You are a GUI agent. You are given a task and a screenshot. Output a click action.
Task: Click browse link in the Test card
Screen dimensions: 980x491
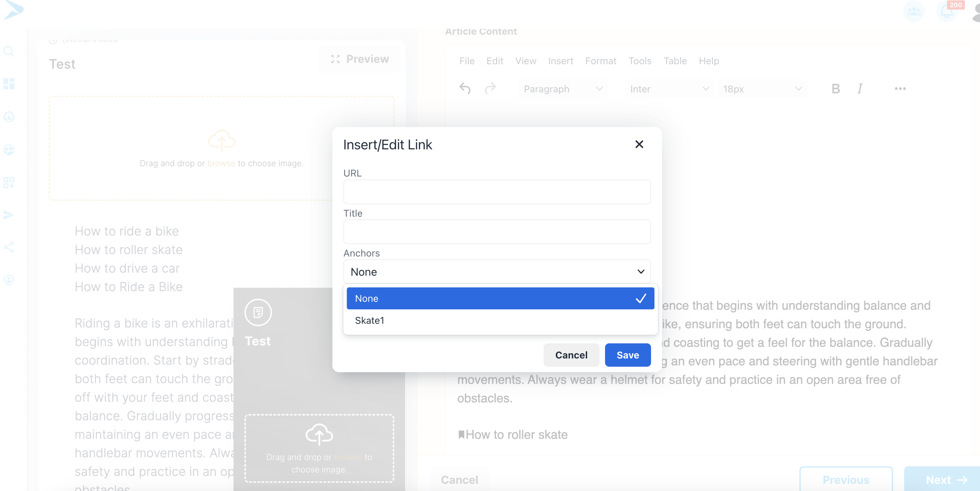pos(348,458)
